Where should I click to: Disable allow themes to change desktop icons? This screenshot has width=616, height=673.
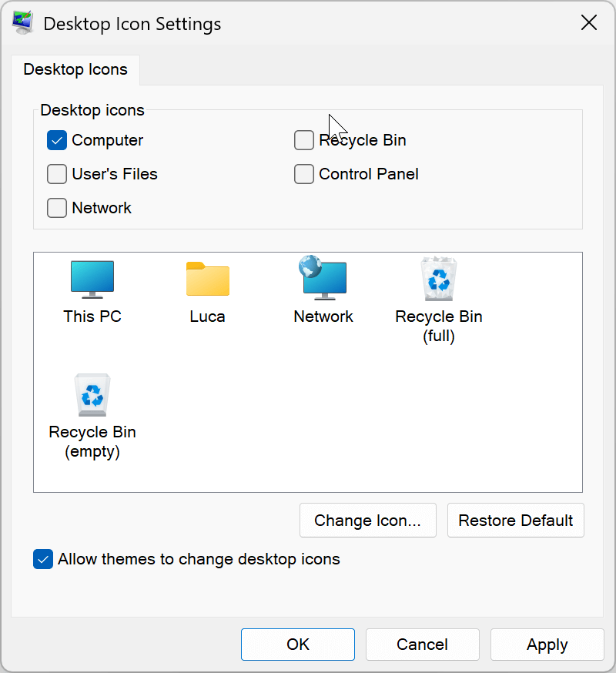click(x=43, y=559)
